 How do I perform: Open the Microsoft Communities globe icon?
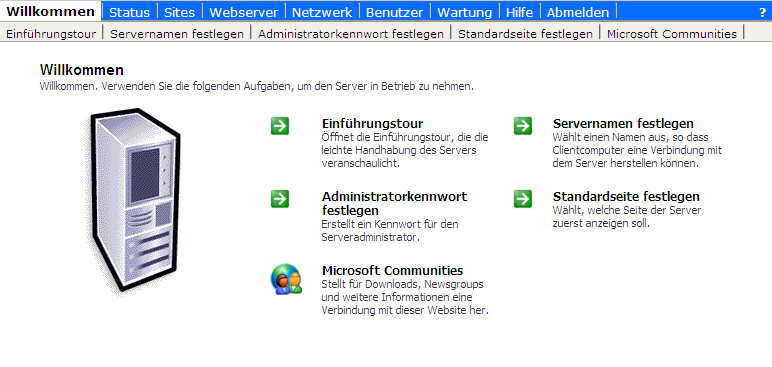click(286, 280)
